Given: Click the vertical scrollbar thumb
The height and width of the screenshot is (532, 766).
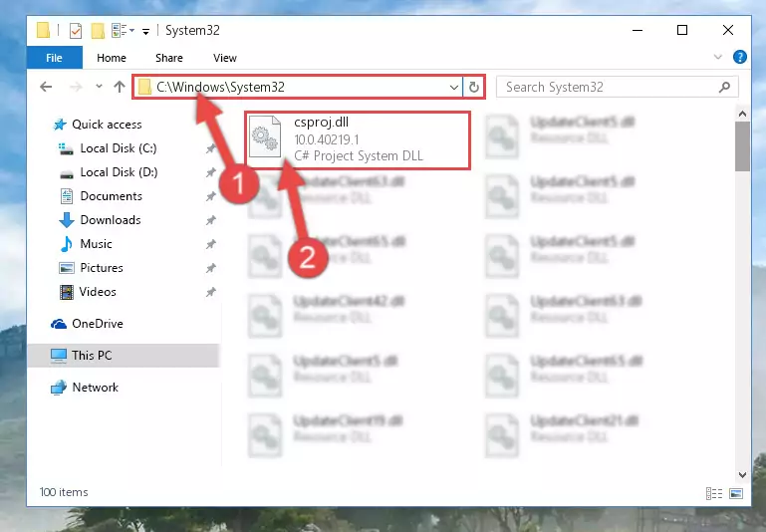Looking at the screenshot, I should (742, 146).
